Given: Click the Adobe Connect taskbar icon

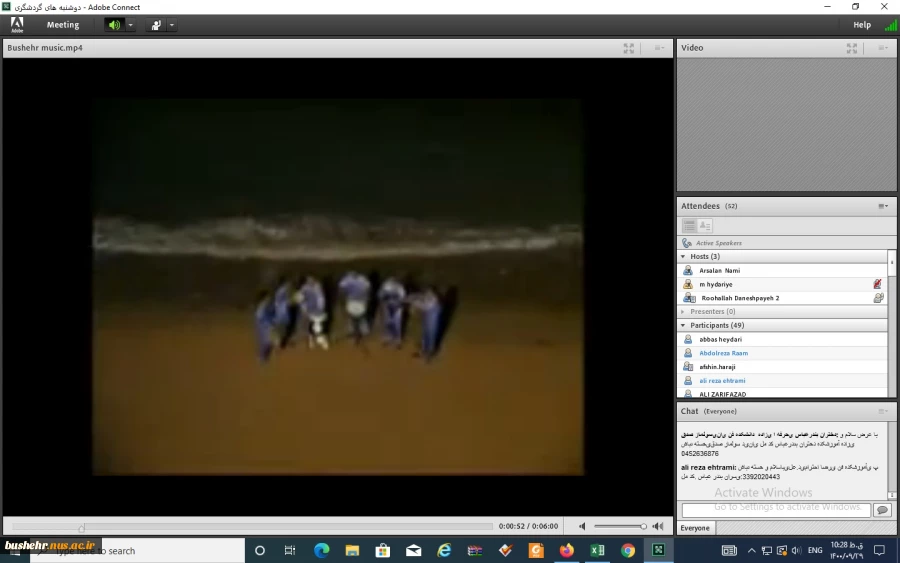Looking at the screenshot, I should click(658, 551).
